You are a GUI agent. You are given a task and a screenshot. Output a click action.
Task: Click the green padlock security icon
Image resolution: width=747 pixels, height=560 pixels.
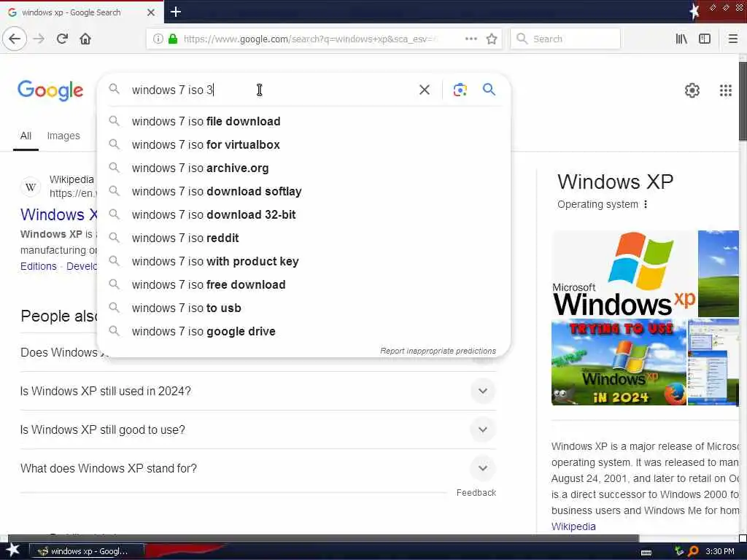173,39
